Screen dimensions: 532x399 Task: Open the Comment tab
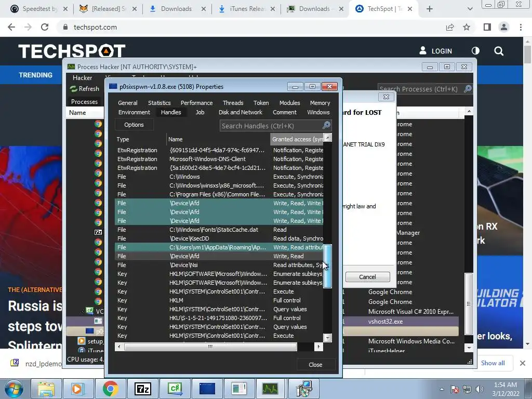coord(284,112)
